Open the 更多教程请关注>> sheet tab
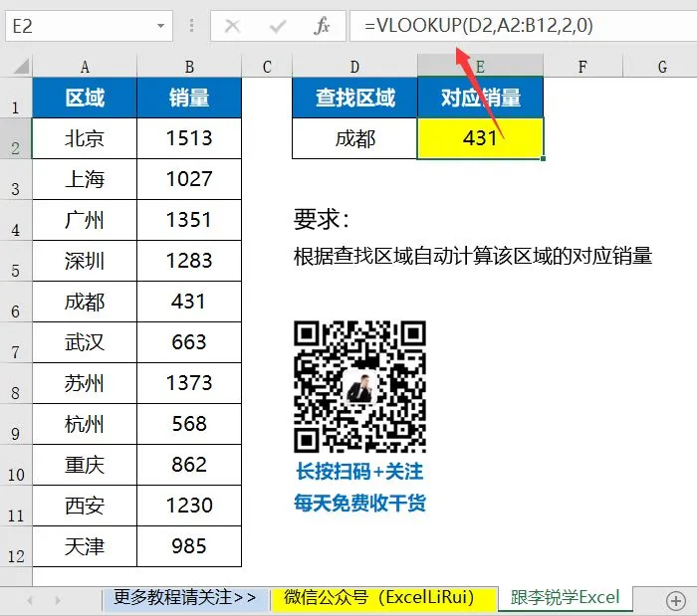Screen dimensions: 697x616 (x=184, y=598)
